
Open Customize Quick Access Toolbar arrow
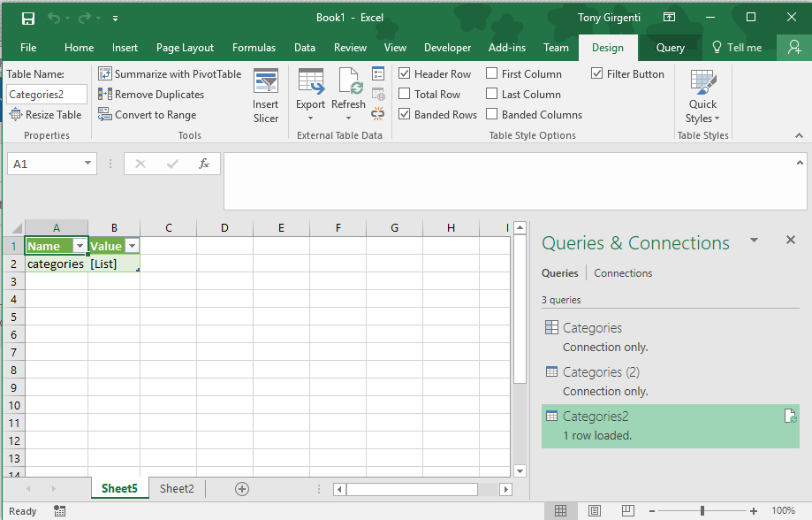116,19
